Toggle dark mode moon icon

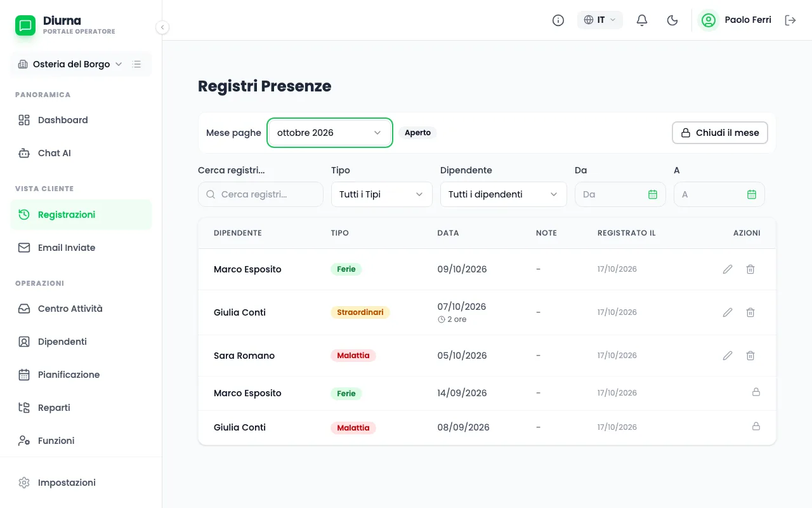672,20
